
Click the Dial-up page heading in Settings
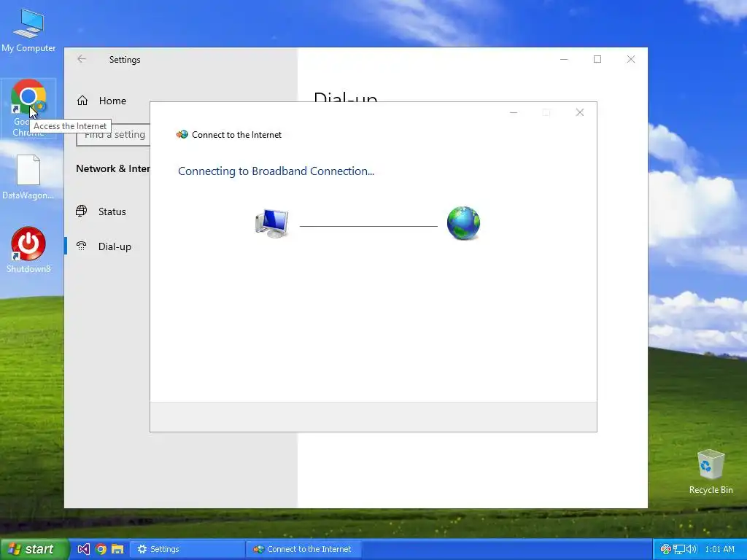[x=345, y=96]
